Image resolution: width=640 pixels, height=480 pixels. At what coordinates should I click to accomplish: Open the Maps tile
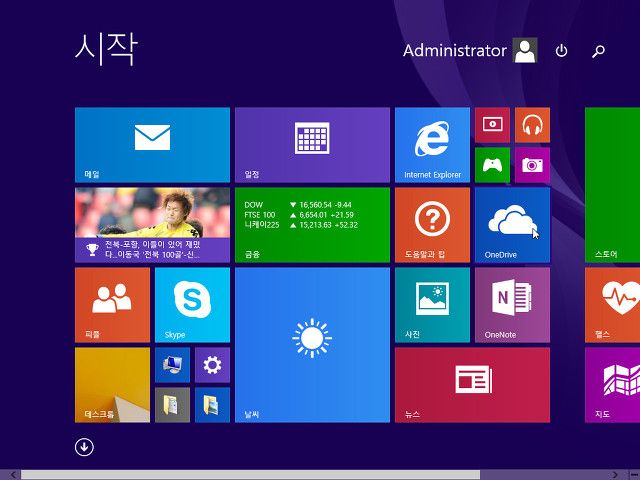(x=612, y=385)
